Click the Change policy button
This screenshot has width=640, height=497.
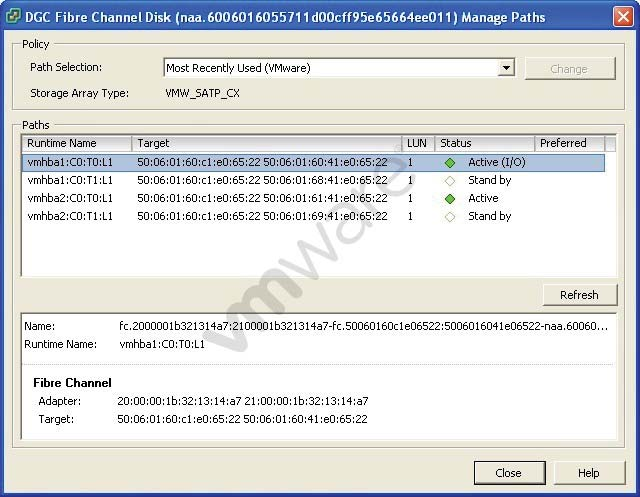(x=570, y=69)
